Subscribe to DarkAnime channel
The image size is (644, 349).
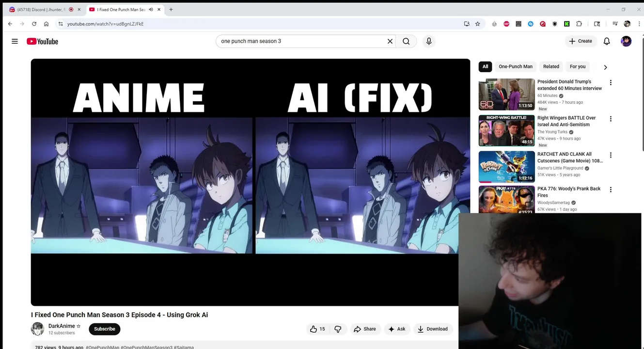[x=104, y=329]
